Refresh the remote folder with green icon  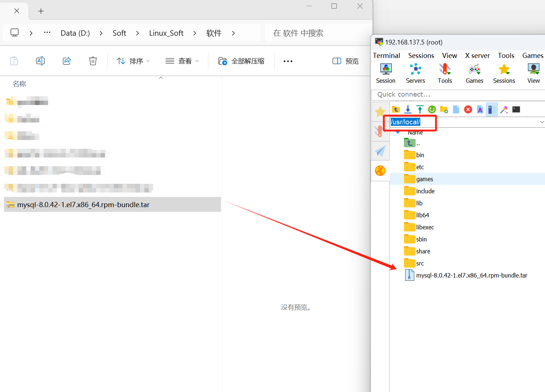pyautogui.click(x=432, y=109)
